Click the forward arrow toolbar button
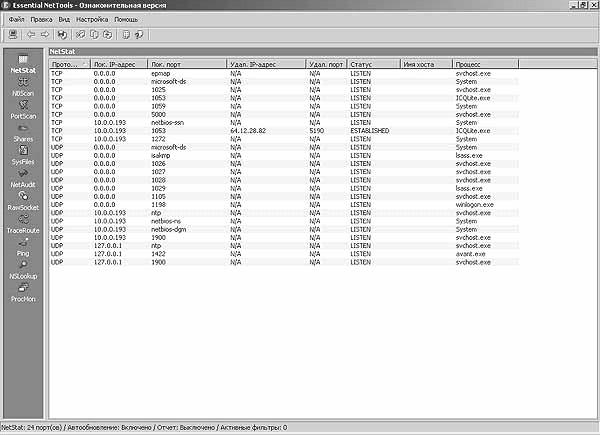 pos(46,34)
